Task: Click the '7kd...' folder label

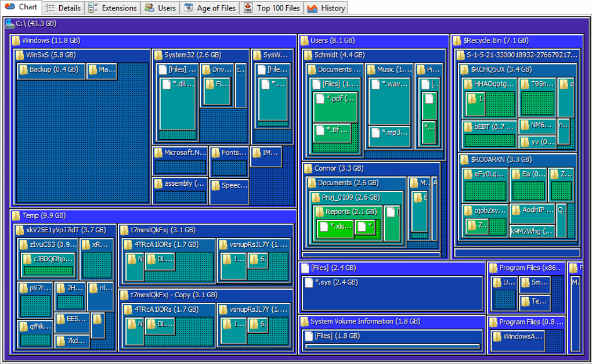Action: 76,341
